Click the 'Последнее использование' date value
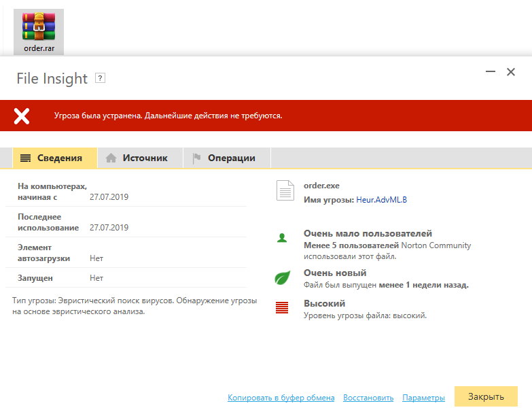The height and width of the screenshot is (412, 532). click(109, 228)
